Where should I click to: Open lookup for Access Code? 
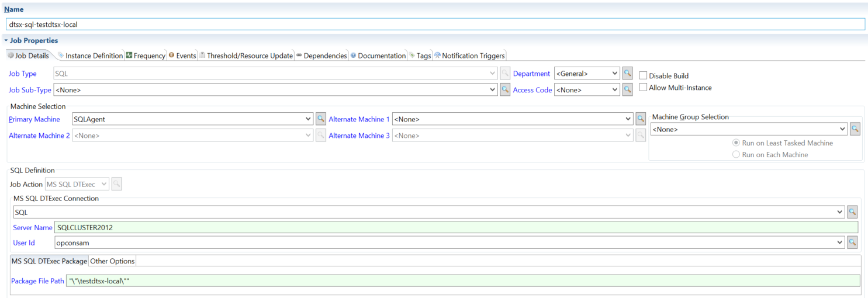627,90
